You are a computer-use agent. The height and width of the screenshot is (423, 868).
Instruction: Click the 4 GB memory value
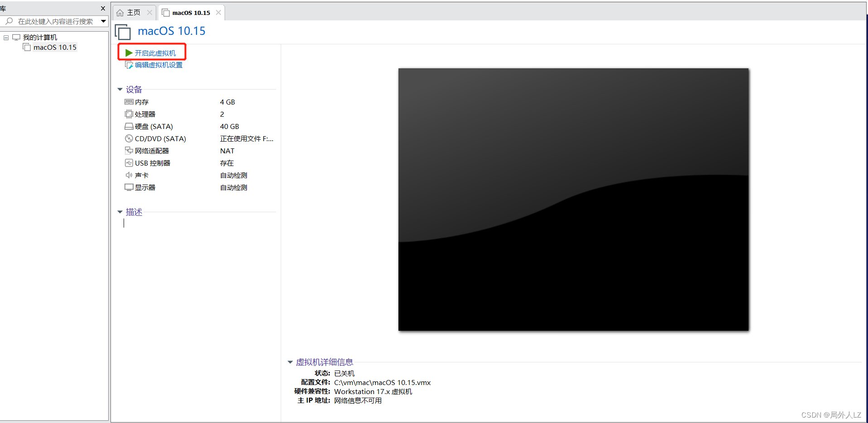227,102
